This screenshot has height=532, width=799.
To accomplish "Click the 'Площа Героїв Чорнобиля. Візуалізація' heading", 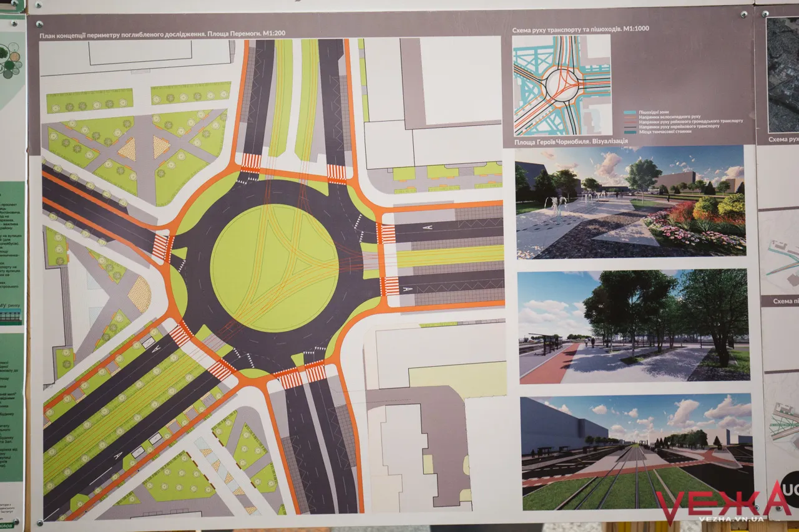I will pyautogui.click(x=571, y=142).
